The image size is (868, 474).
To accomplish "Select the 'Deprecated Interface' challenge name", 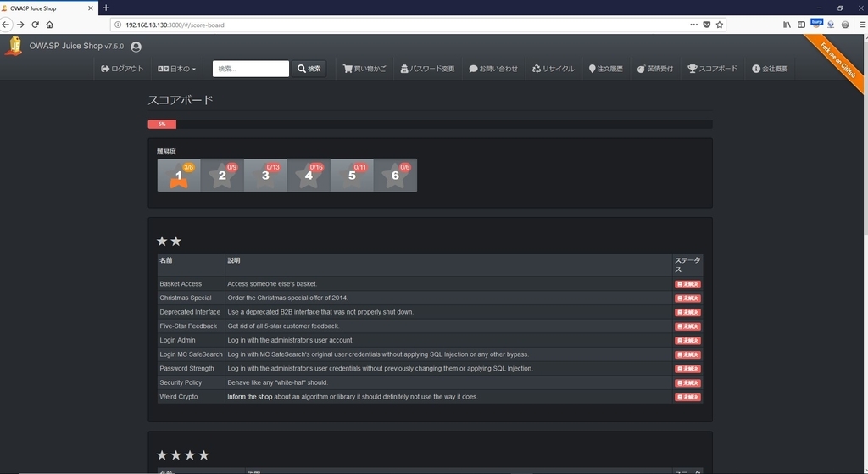I will (190, 312).
